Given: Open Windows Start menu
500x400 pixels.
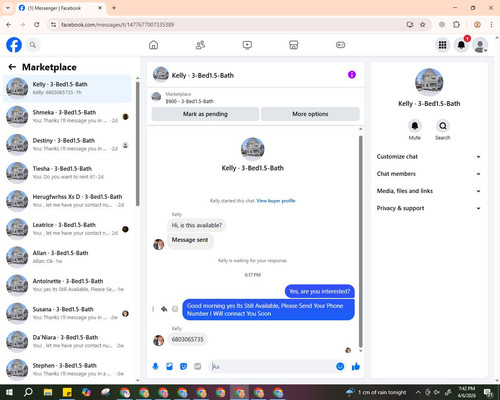Looking at the screenshot, I should pos(9,392).
